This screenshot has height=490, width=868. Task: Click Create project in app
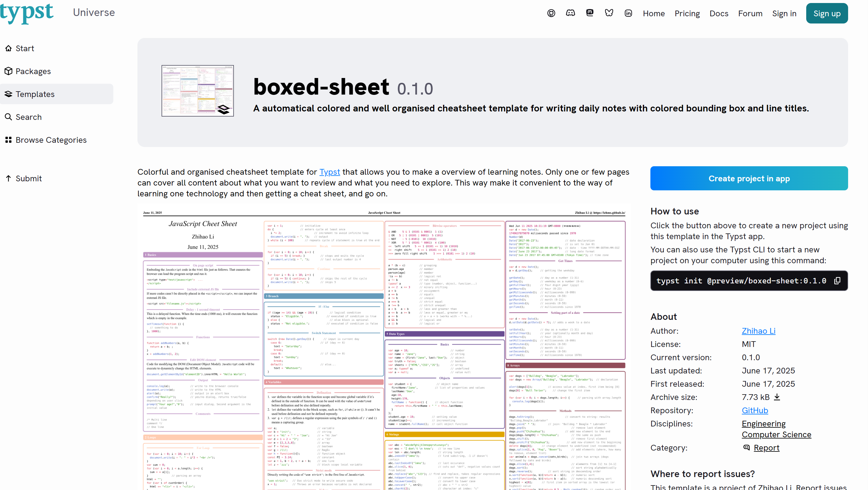click(749, 178)
